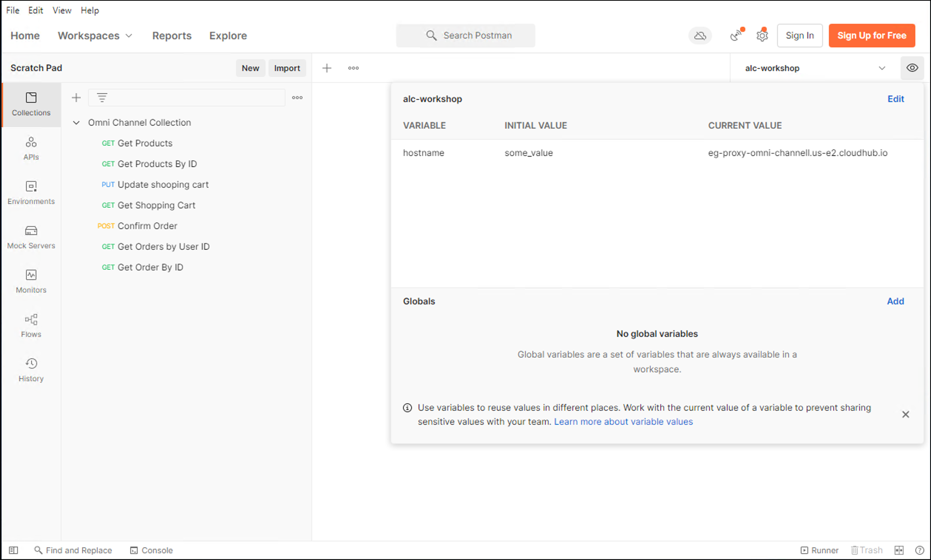This screenshot has height=560, width=931.
Task: Toggle two-pane view icon in status bar
Action: click(899, 550)
